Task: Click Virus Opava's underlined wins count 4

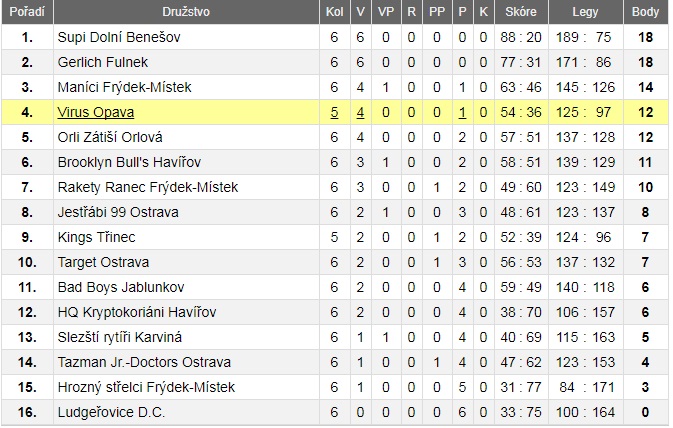Action: (361, 112)
